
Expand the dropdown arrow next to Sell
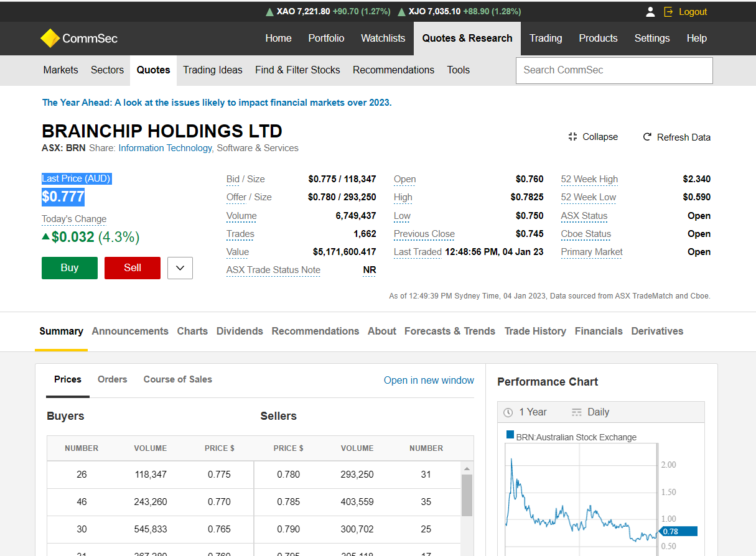180,268
